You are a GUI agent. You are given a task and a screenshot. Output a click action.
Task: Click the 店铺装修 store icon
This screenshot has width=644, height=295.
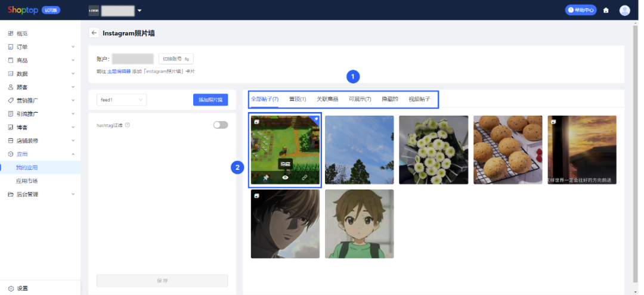(x=11, y=141)
